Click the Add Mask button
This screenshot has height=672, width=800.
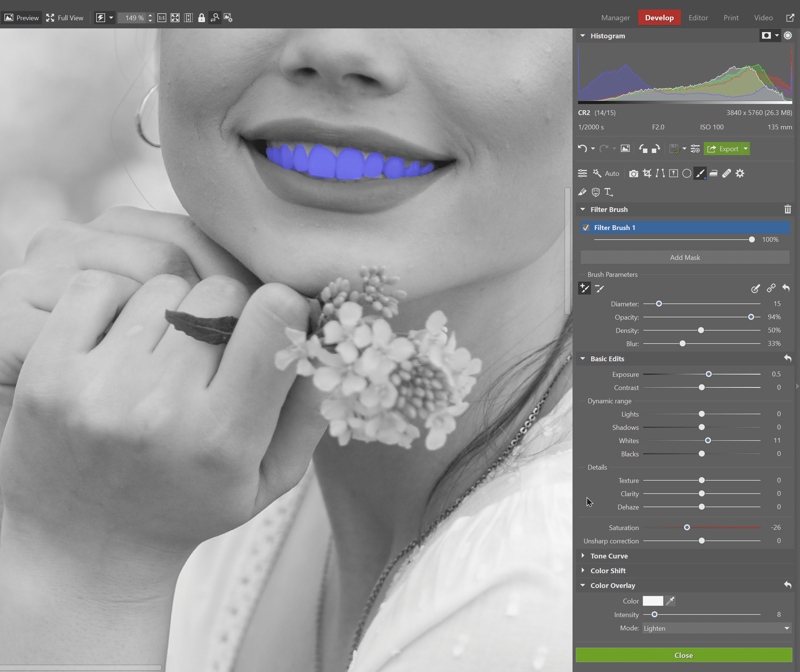685,257
